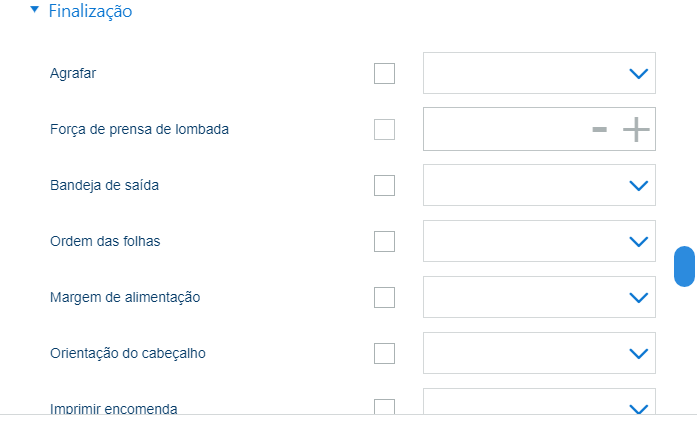697x421 pixels.
Task: Increase Força de prensa de lombada with plus
Action: 636,130
